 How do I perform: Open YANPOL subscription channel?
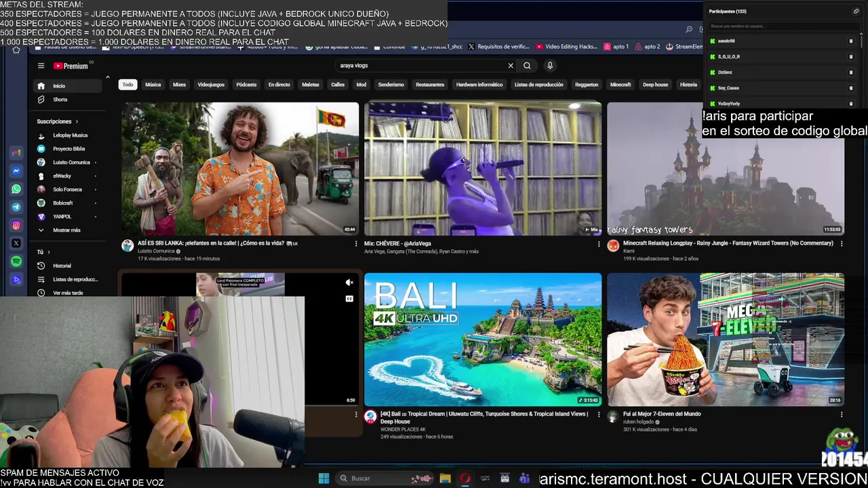coord(68,217)
